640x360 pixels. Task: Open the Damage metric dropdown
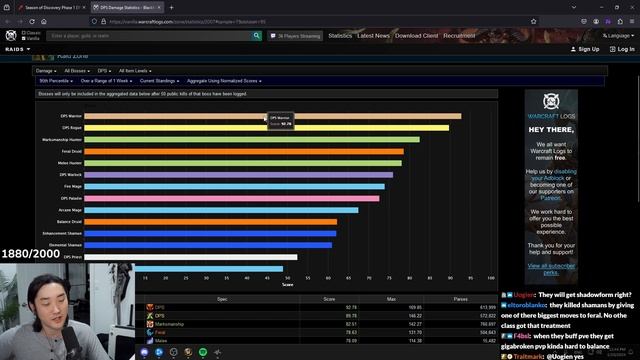[x=46, y=71]
